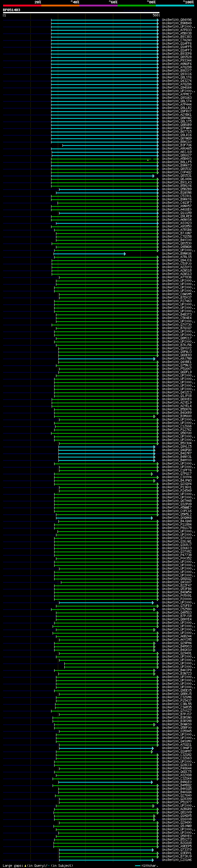Select hit label UniRef100_B7JUN7

177,233
